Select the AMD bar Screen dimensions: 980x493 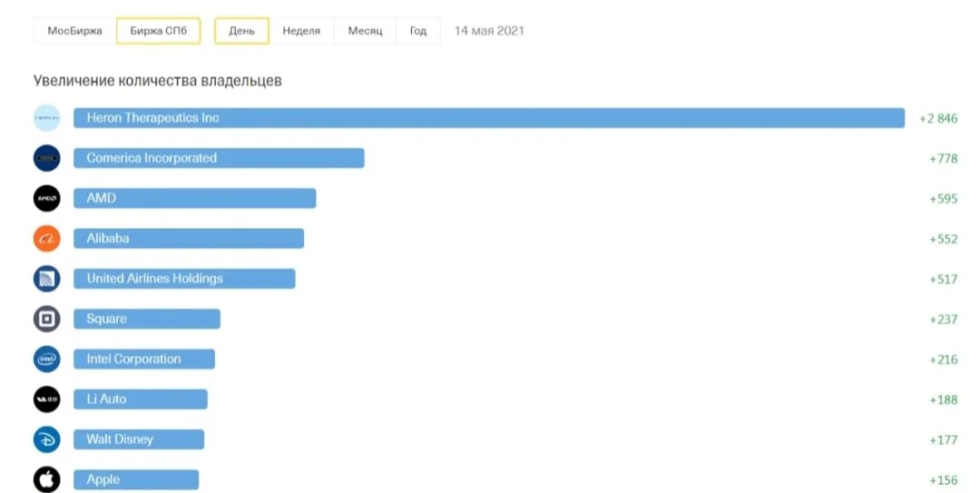[x=195, y=198]
